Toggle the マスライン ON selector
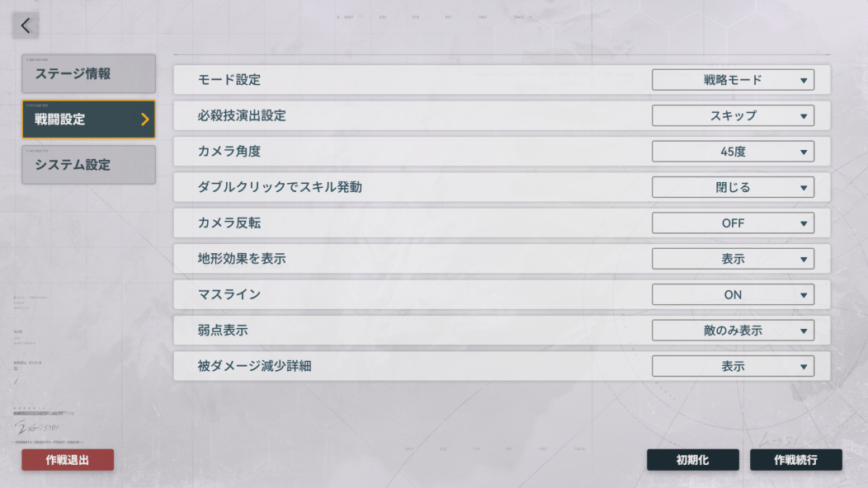The height and width of the screenshot is (488, 868). tap(733, 294)
